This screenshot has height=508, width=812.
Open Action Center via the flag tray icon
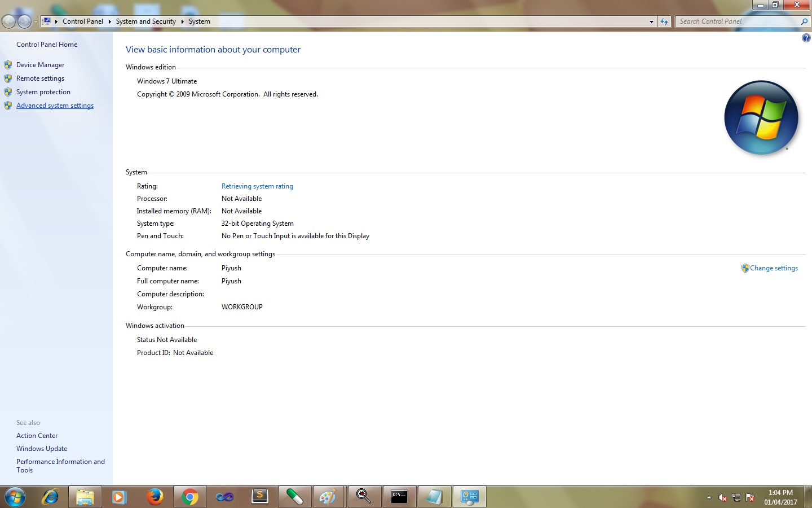(x=750, y=498)
